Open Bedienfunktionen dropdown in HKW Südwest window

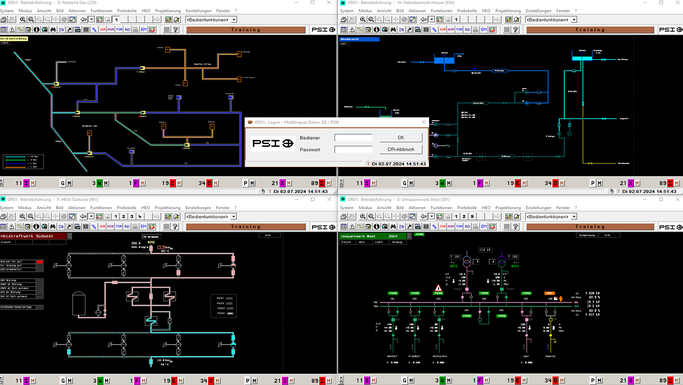[233, 216]
